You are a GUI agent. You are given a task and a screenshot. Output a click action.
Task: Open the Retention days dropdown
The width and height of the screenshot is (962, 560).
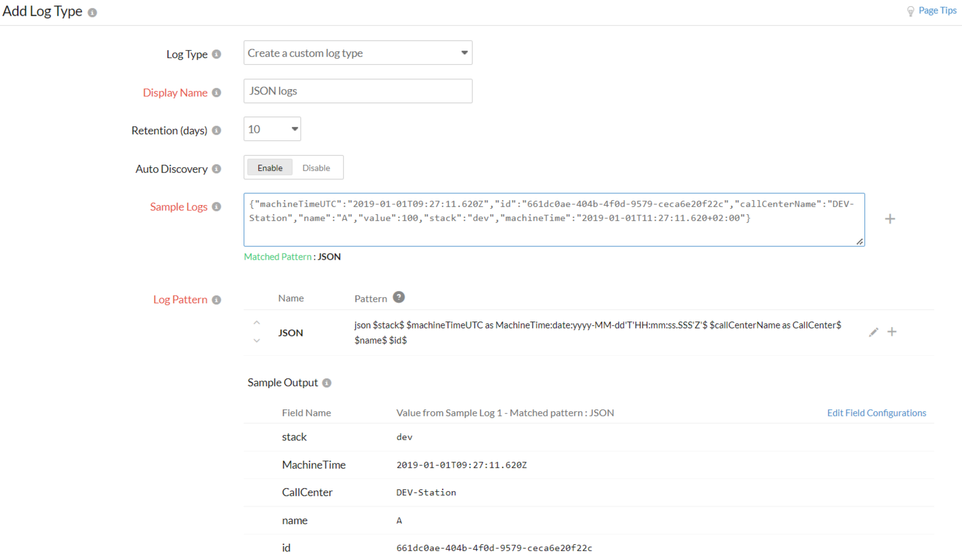(x=272, y=129)
